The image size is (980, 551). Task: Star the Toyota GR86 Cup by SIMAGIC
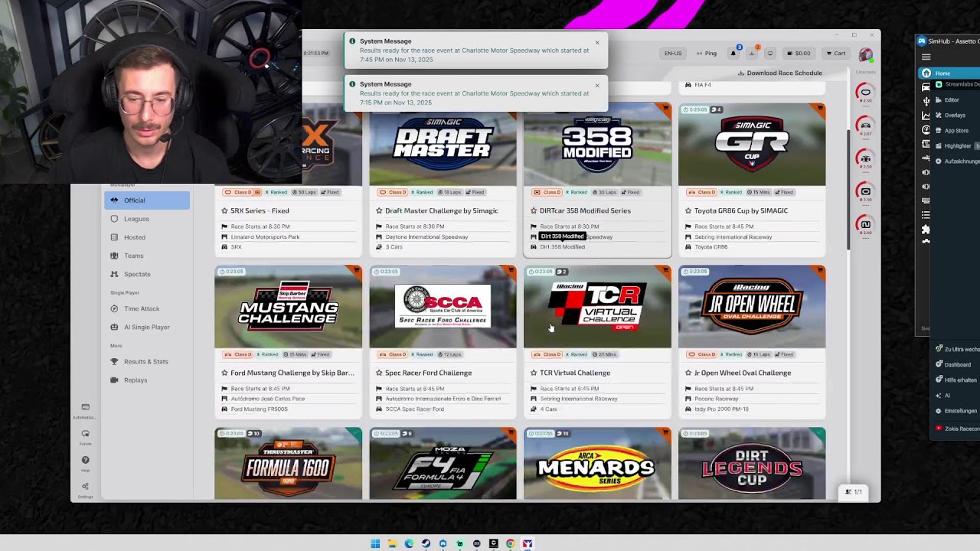pos(688,210)
